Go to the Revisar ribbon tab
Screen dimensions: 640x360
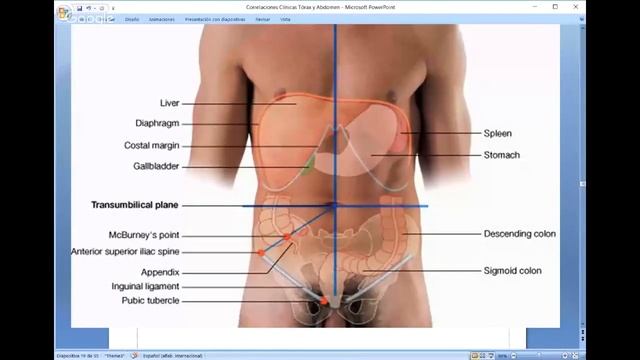click(262, 19)
